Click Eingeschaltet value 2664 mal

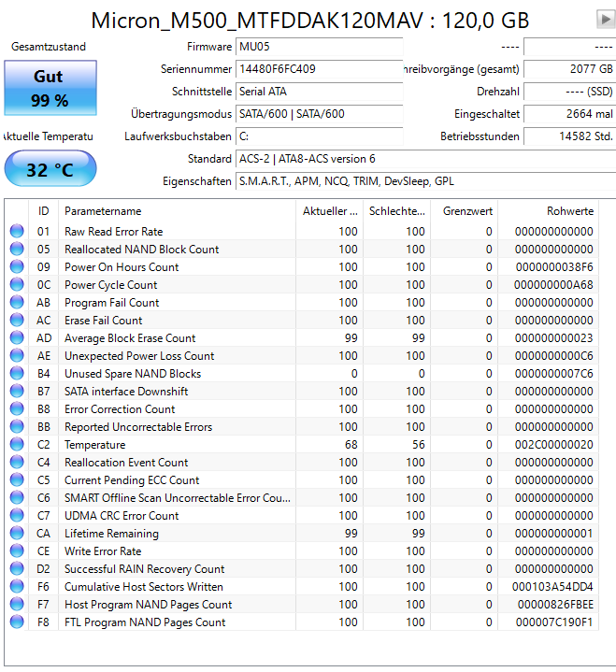(569, 114)
